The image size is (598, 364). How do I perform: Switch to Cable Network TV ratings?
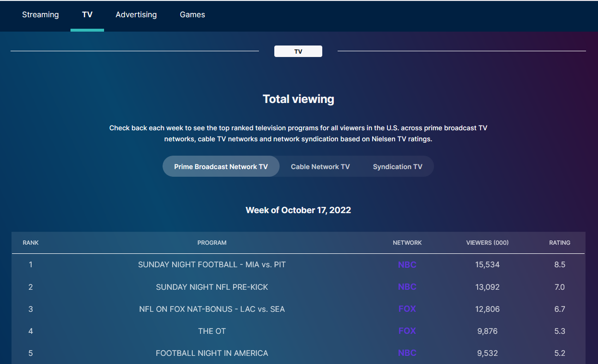click(320, 167)
